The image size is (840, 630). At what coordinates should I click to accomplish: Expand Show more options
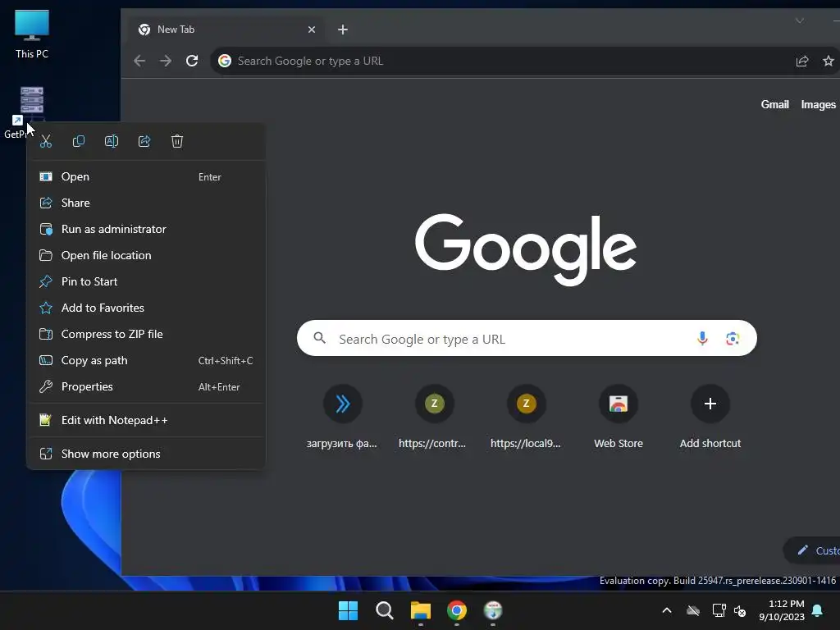point(146,454)
